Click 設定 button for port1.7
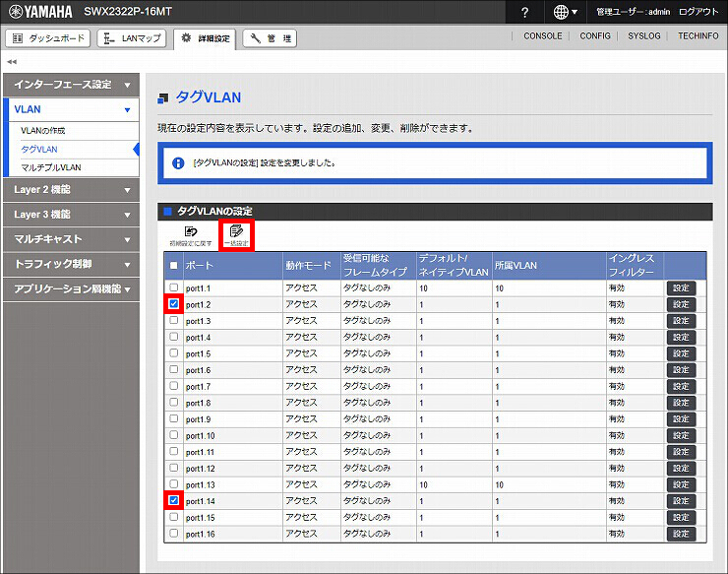 681,386
